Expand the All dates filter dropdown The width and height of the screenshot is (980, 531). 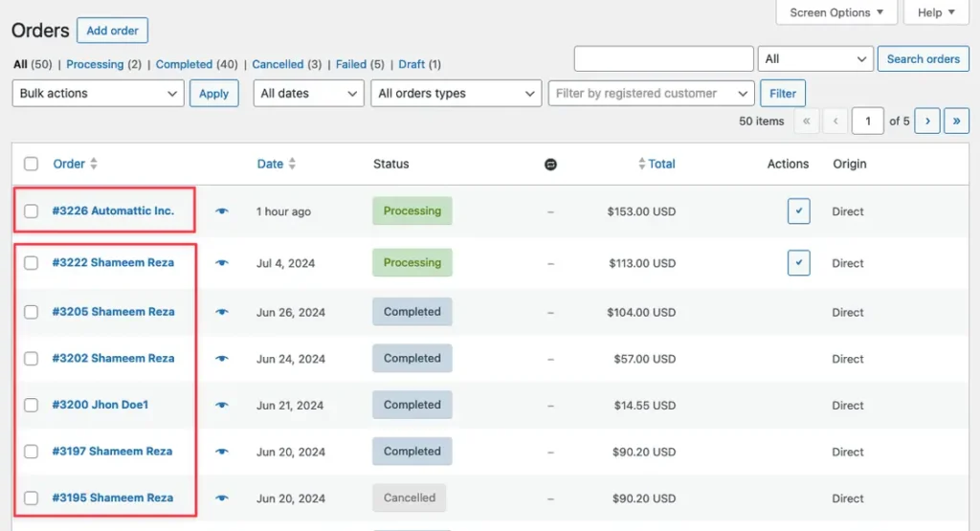(x=308, y=94)
